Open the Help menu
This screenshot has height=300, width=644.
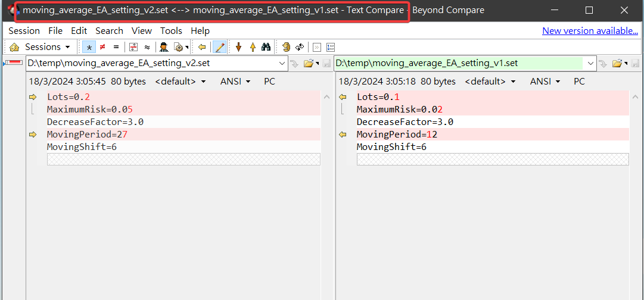click(200, 31)
